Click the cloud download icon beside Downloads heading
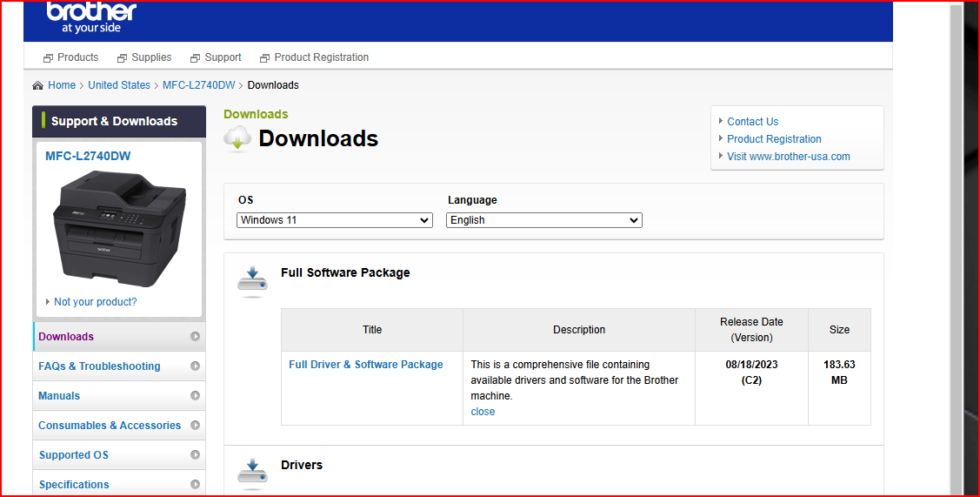980x497 pixels. (x=237, y=138)
